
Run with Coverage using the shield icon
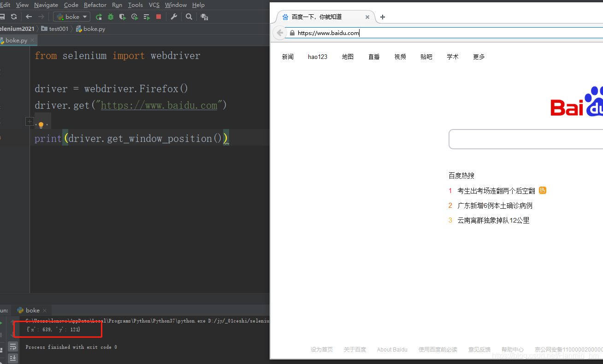coord(123,17)
